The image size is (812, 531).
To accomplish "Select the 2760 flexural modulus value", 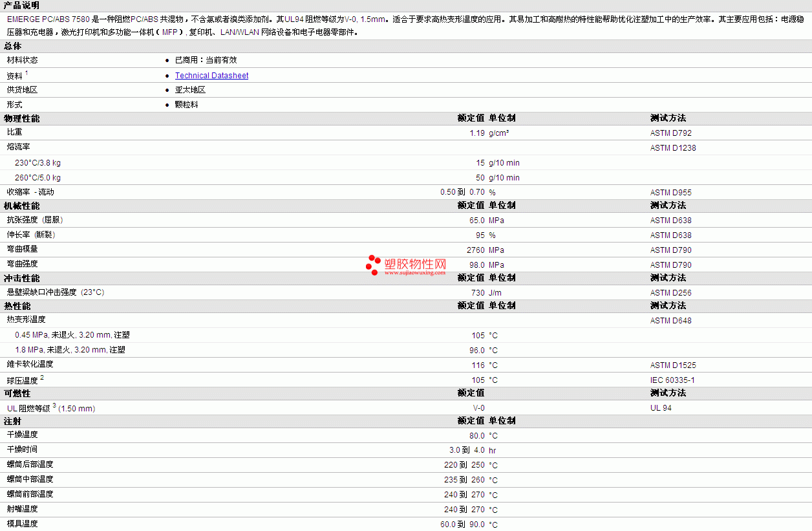I will click(x=476, y=250).
